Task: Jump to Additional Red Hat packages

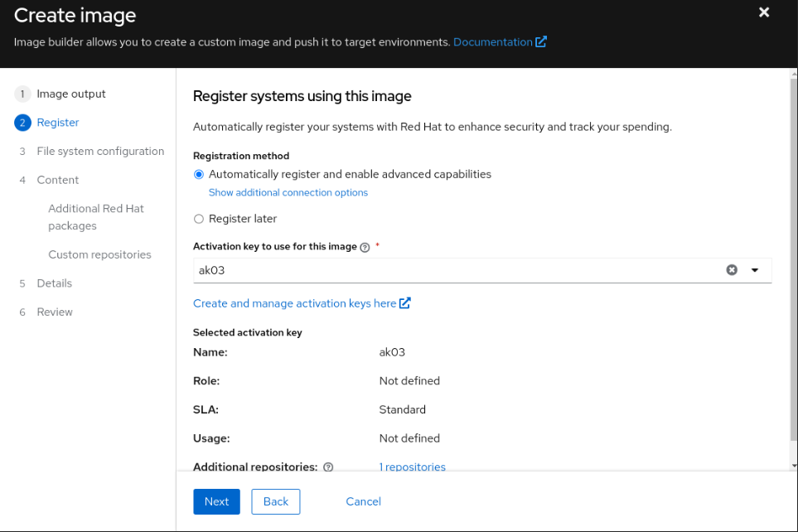Action: [95, 217]
